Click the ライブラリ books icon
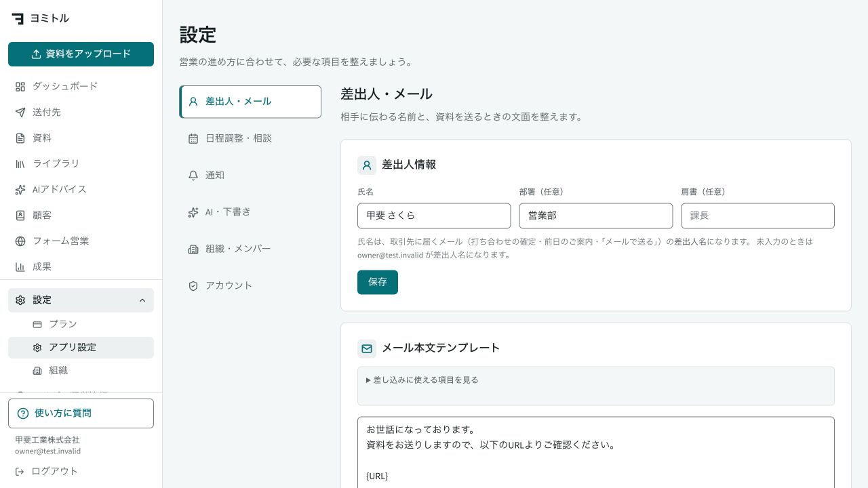This screenshot has height=488, width=868. pyautogui.click(x=20, y=164)
